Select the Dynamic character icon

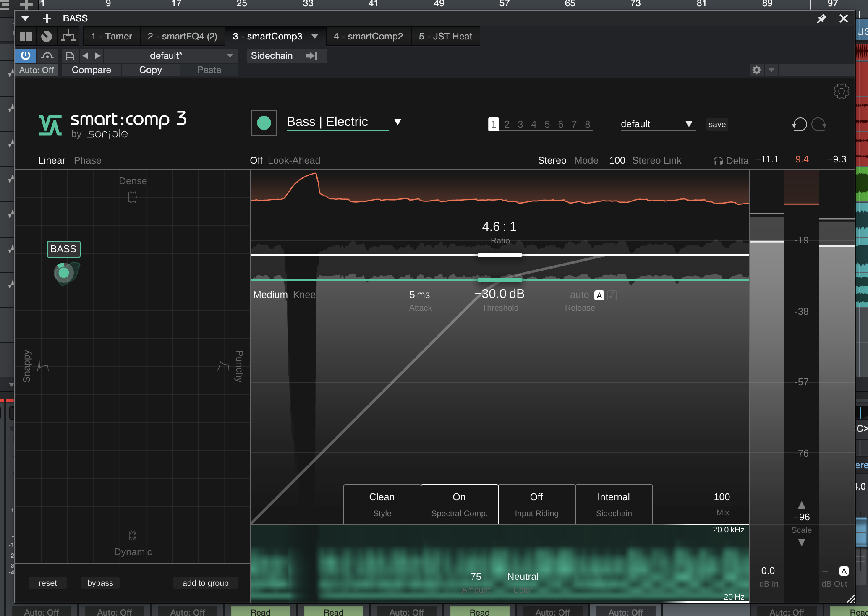coord(133,535)
